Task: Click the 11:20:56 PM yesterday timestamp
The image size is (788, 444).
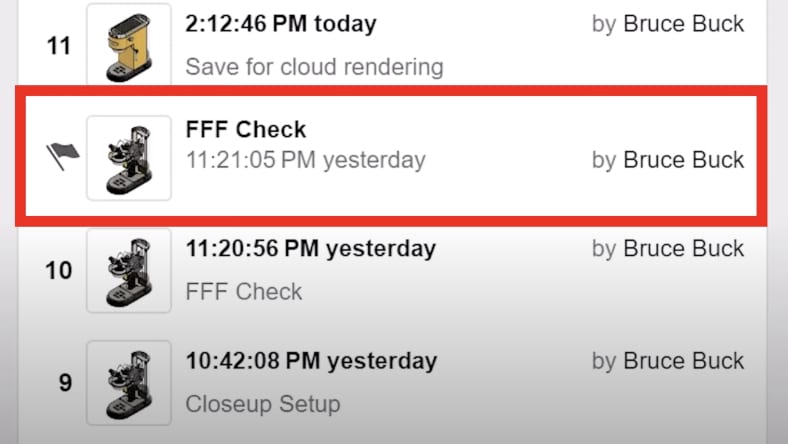Action: coord(310,248)
